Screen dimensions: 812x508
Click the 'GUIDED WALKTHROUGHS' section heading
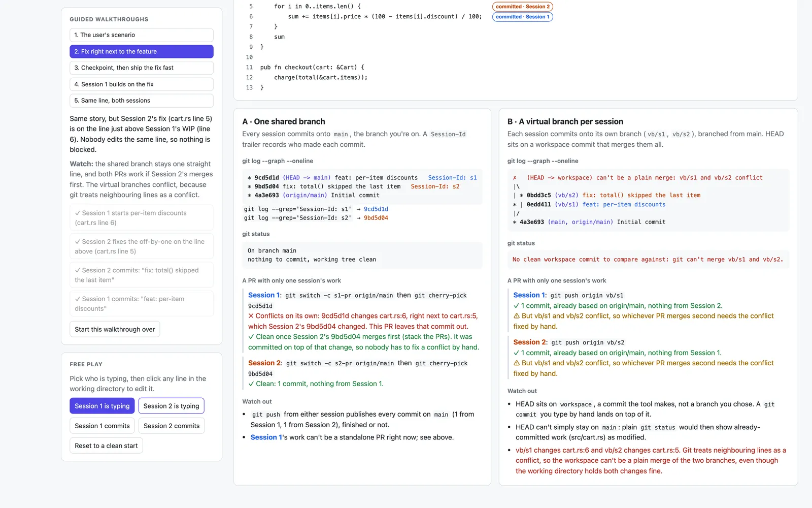(109, 19)
